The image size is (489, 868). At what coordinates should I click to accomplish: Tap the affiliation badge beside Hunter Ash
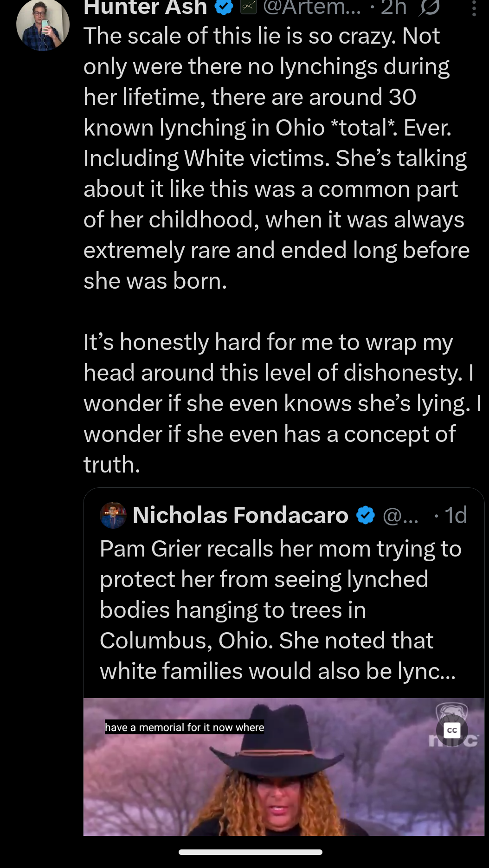pos(249,7)
